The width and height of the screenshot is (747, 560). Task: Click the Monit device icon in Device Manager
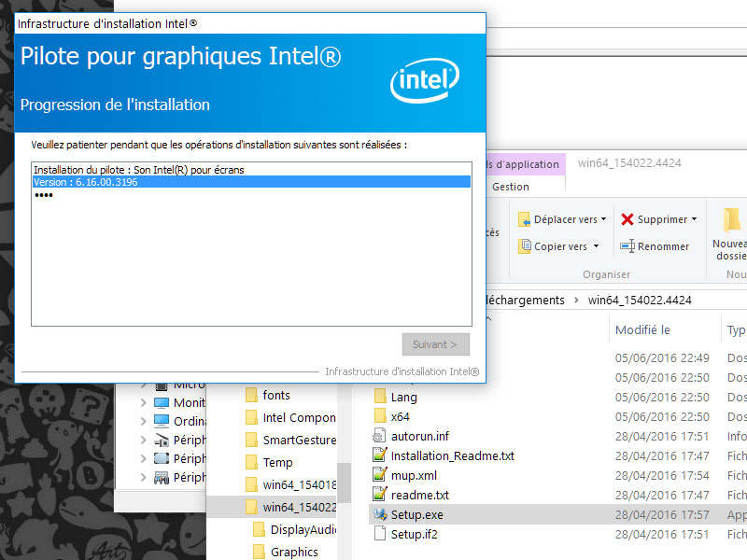(162, 403)
